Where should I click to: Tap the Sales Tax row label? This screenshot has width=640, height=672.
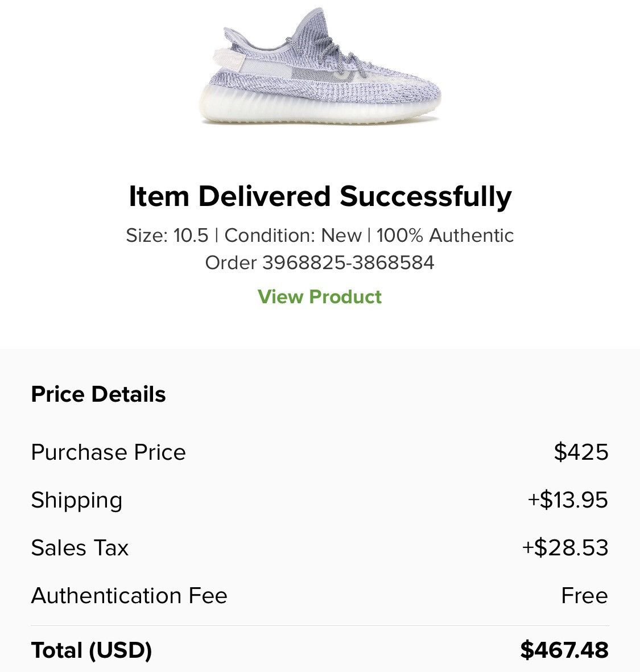click(x=80, y=548)
